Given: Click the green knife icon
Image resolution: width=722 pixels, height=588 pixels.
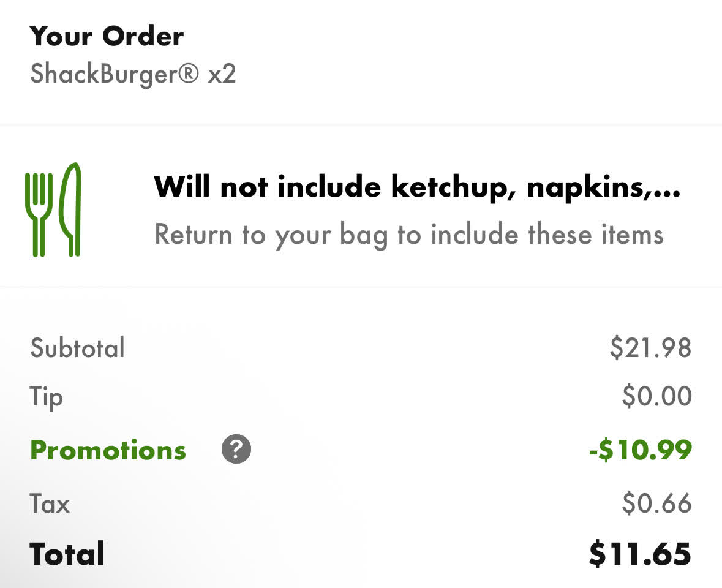Looking at the screenshot, I should pyautogui.click(x=71, y=209).
